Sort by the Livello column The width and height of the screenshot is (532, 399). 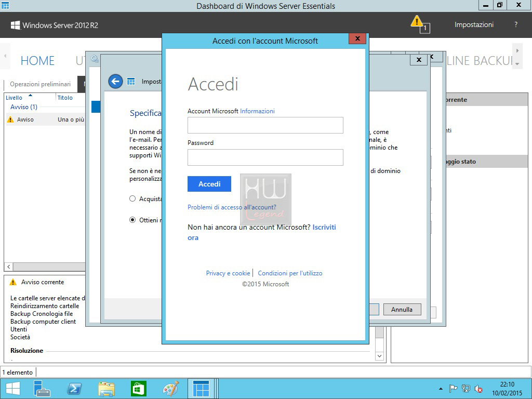(x=14, y=98)
